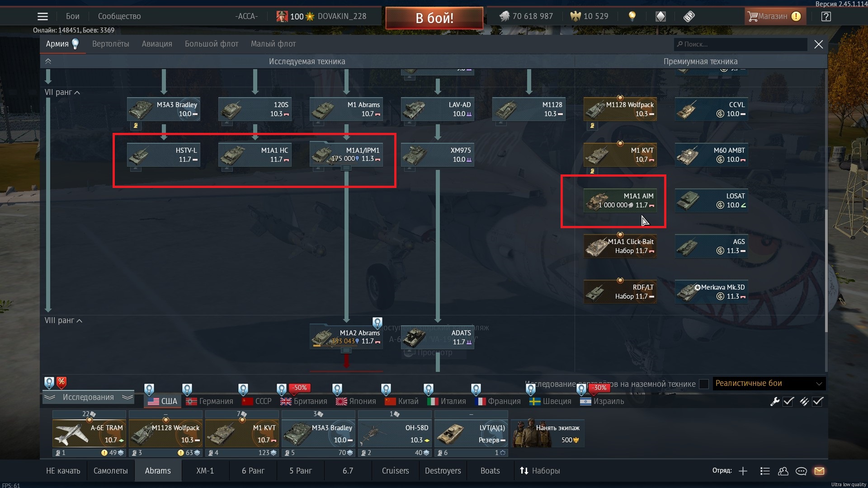Switch to the Авиация tab
Image resolution: width=868 pixels, height=488 pixels.
click(157, 44)
